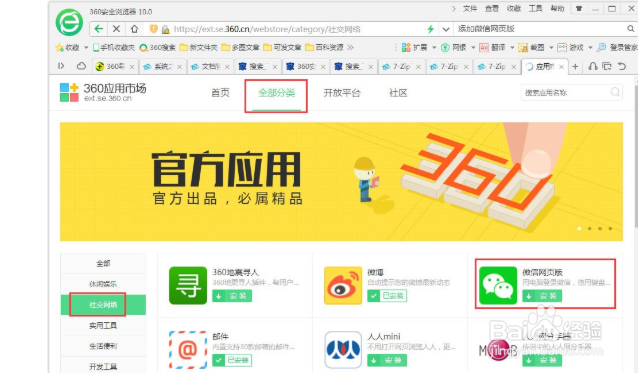
Task: Open 开放平台 navigation tab
Action: click(x=342, y=93)
